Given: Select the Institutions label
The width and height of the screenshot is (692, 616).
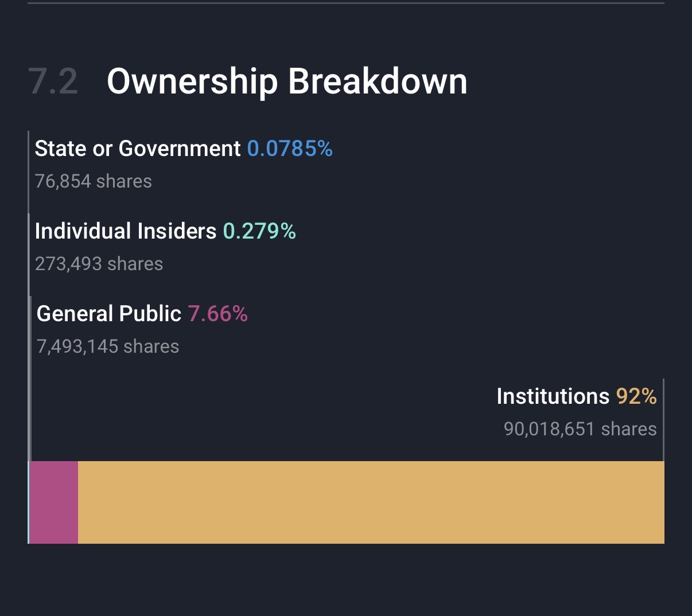Looking at the screenshot, I should tap(553, 396).
